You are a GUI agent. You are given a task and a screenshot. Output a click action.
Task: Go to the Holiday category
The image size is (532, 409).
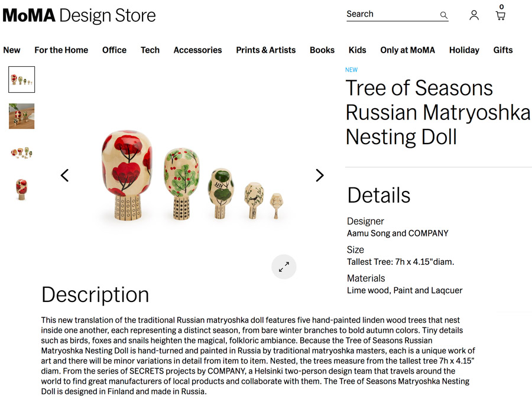click(x=464, y=50)
